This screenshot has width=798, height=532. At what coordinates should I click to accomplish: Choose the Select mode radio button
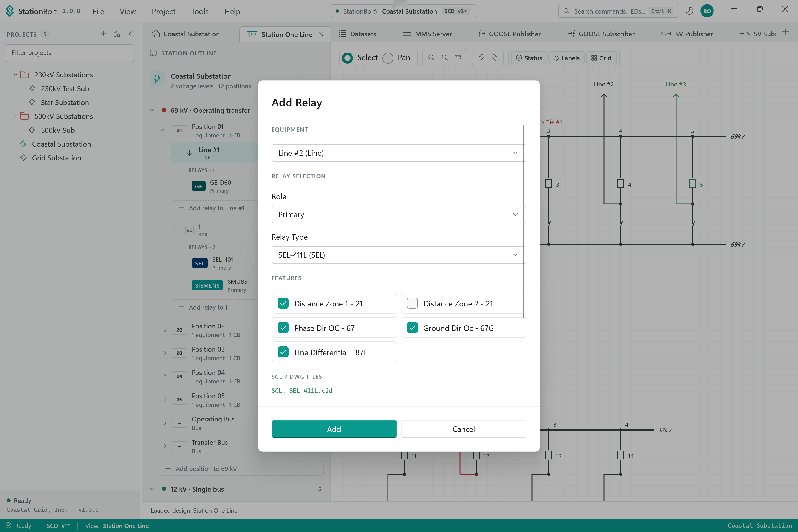pos(347,58)
